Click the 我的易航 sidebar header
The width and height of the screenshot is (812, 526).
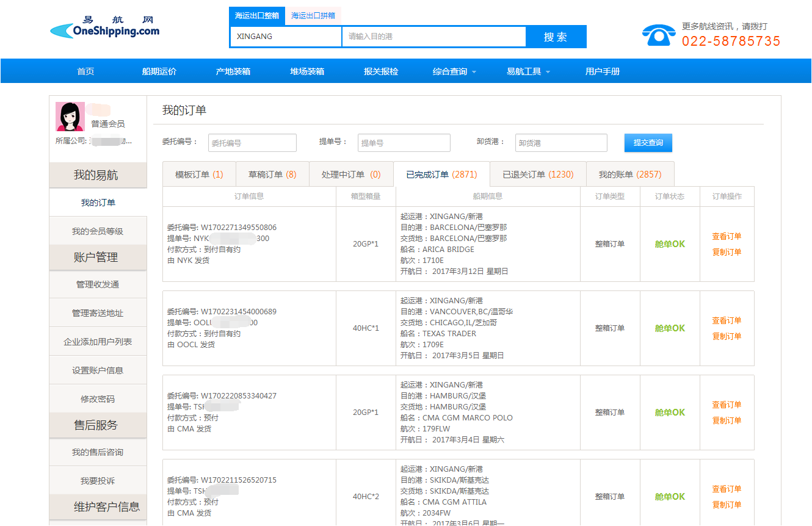tap(98, 175)
